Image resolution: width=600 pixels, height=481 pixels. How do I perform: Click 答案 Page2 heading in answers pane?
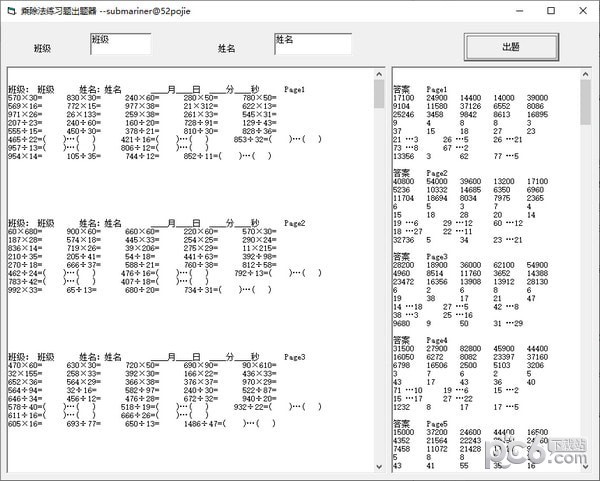click(420, 173)
